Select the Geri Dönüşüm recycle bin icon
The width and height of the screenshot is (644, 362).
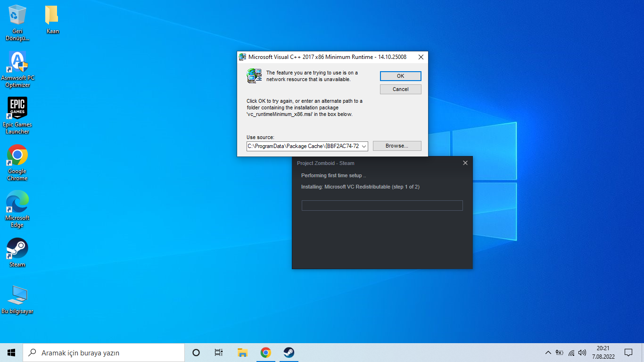click(x=17, y=23)
